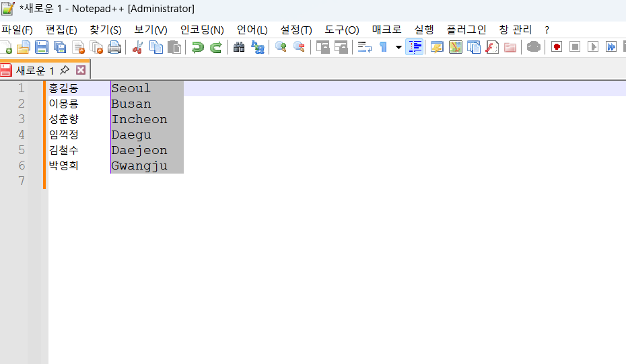Click the name 성춘향 on line 3
This screenshot has height=364, width=626.
coord(63,119)
